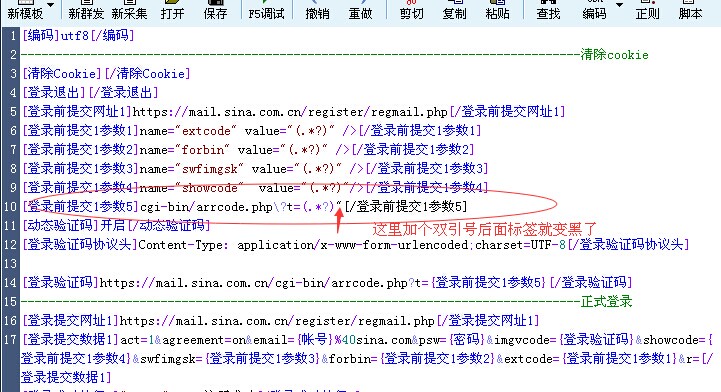This screenshot has width=721, height=392.
Task: Click the 登录验证码 URL on line 14
Action: (x=322, y=282)
